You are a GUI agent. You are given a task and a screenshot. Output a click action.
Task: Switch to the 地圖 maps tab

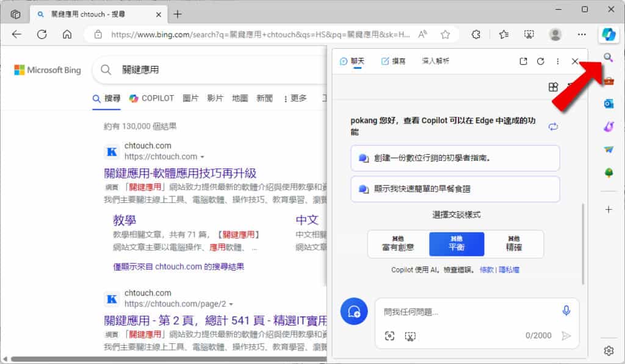[x=240, y=98]
